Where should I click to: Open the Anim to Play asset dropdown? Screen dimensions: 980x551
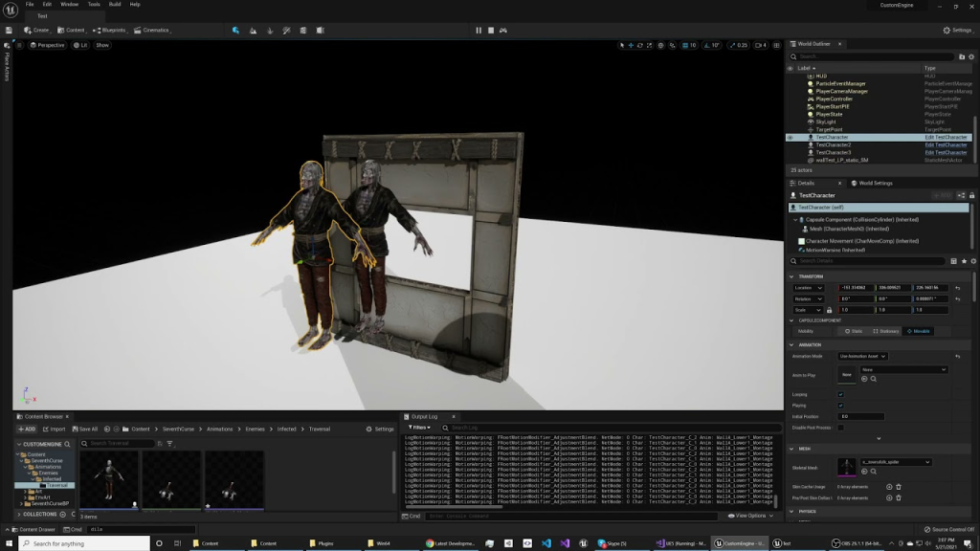(904, 369)
